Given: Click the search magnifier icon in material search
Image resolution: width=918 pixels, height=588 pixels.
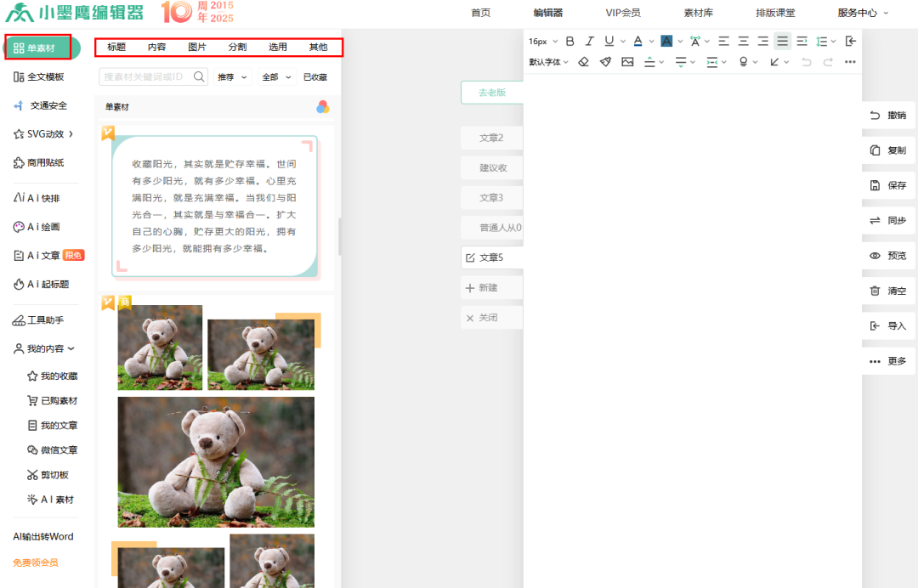Looking at the screenshot, I should [200, 76].
